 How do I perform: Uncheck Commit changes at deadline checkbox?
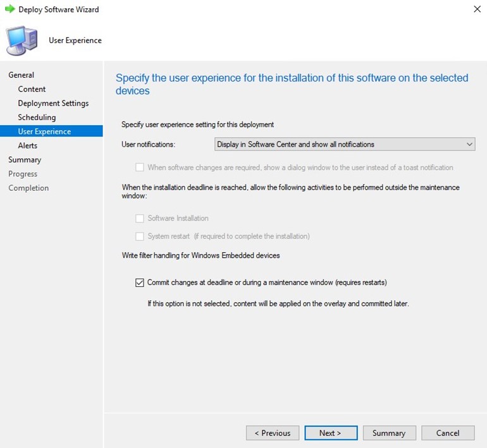pyautogui.click(x=140, y=282)
